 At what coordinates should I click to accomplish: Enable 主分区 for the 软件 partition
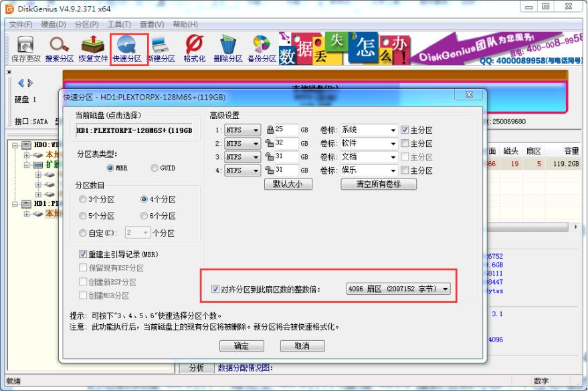coord(406,143)
